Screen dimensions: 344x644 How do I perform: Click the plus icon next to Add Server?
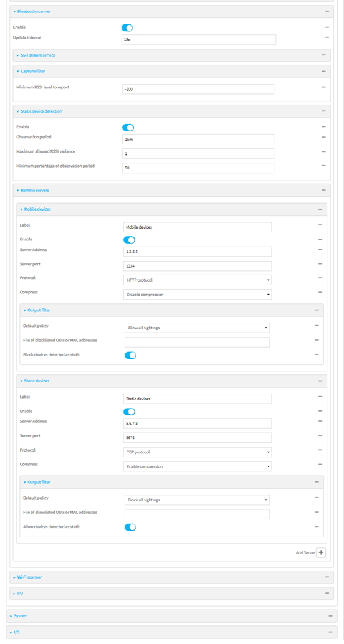coord(321,553)
